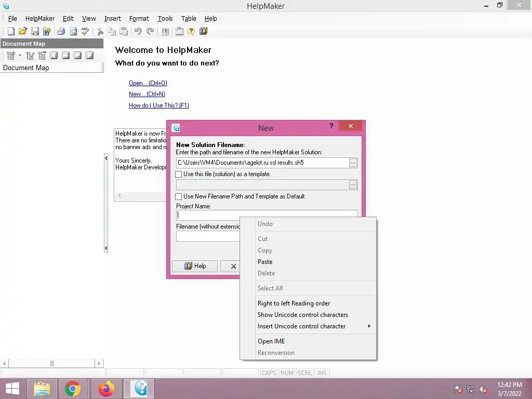This screenshot has height=399, width=532.
Task: Click the Document Map horizontal scrollbar thumb
Action: pyautogui.click(x=52, y=363)
